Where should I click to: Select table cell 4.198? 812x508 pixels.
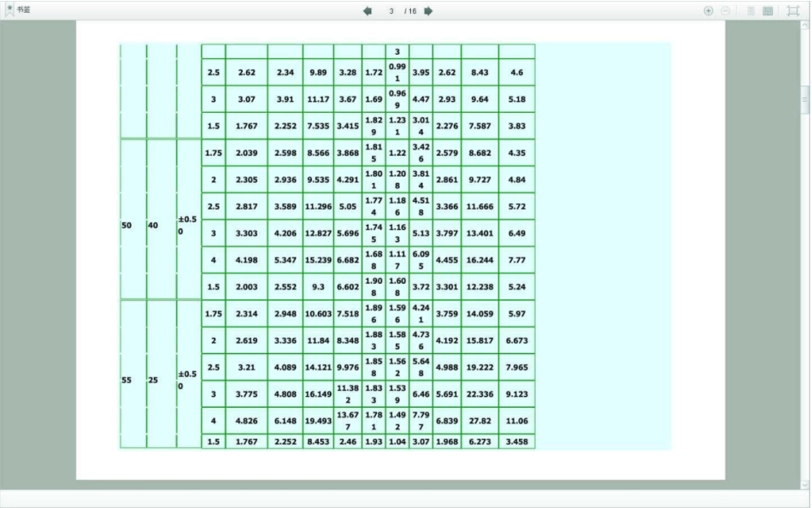[x=246, y=260]
